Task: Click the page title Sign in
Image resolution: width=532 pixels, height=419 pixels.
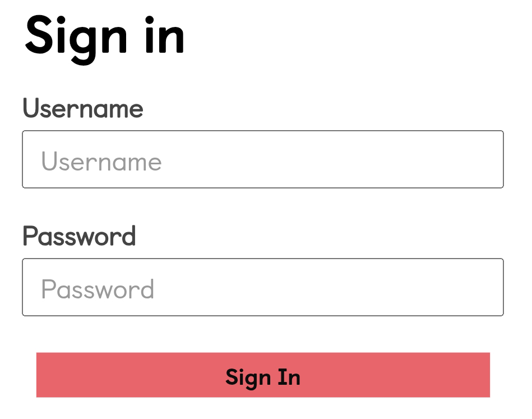Action: 105,35
